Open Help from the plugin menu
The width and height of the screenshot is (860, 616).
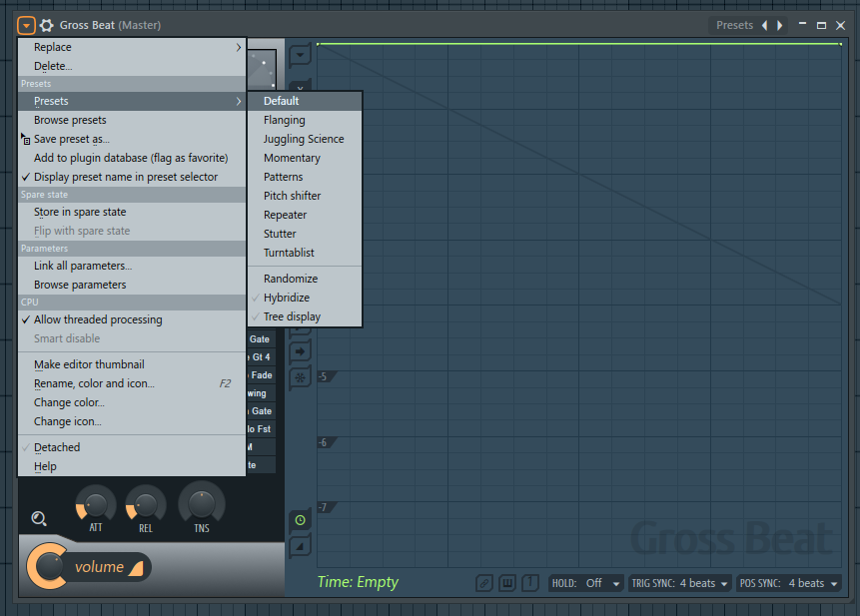(x=132, y=466)
